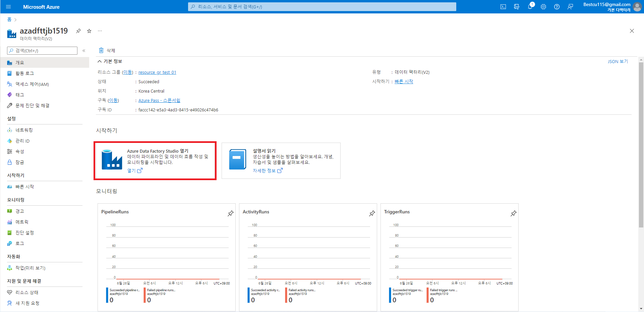The height and width of the screenshot is (312, 644).
Task: Open the 빠른 시작 link in essentials
Action: (x=404, y=82)
